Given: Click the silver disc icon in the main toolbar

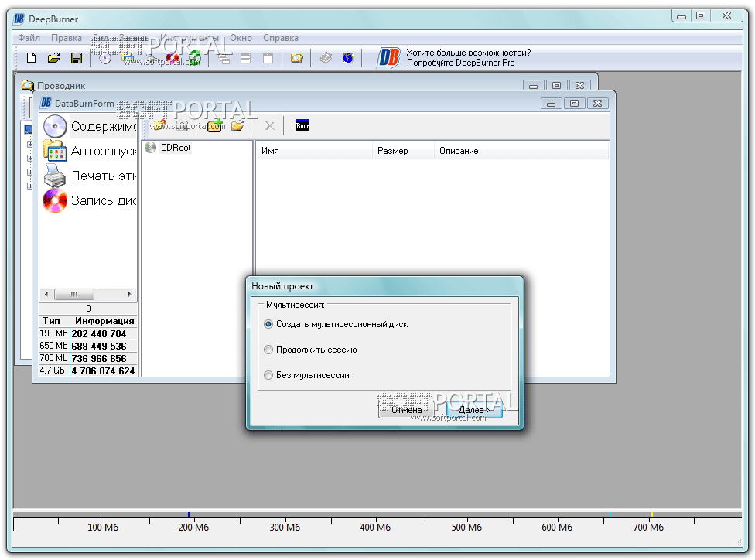Looking at the screenshot, I should point(105,58).
